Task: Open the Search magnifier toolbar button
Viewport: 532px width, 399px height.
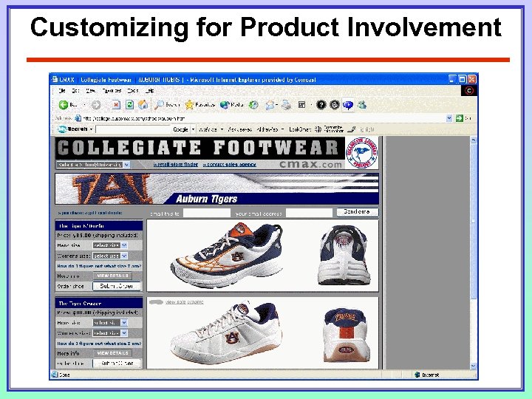Action: pos(167,105)
